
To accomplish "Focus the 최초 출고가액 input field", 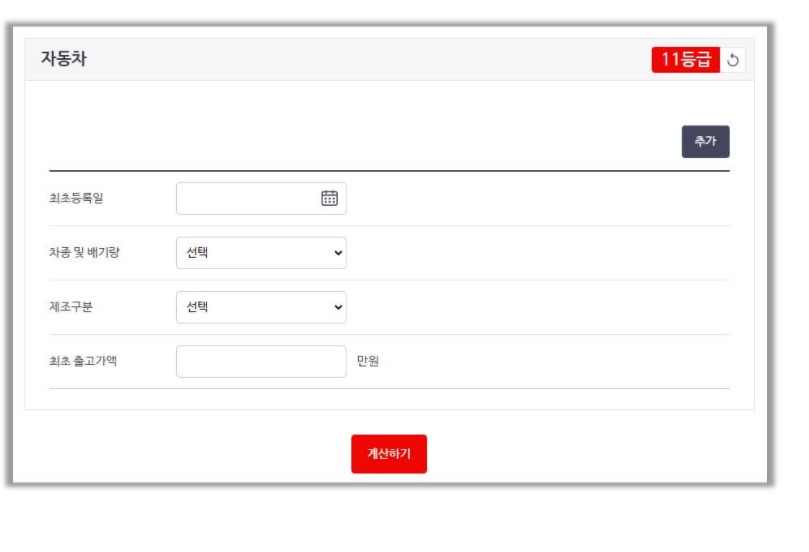I will pos(261,362).
